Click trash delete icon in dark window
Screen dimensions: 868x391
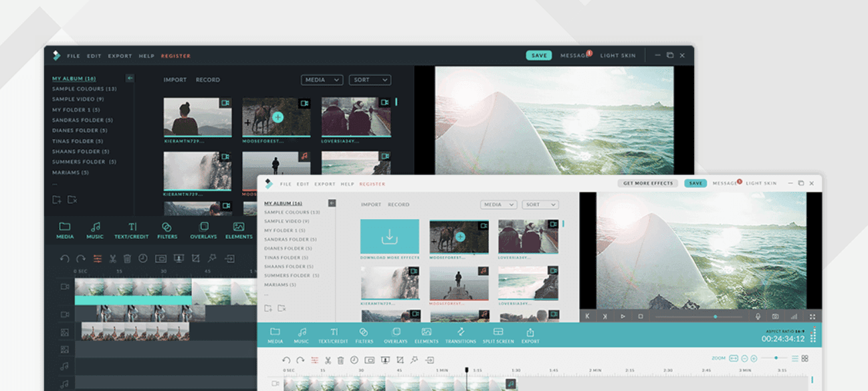click(127, 258)
